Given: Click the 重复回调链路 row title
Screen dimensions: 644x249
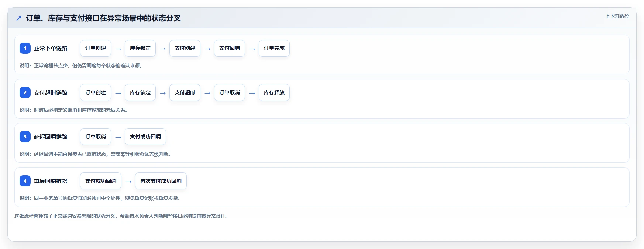Looking at the screenshot, I should pyautogui.click(x=51, y=181).
